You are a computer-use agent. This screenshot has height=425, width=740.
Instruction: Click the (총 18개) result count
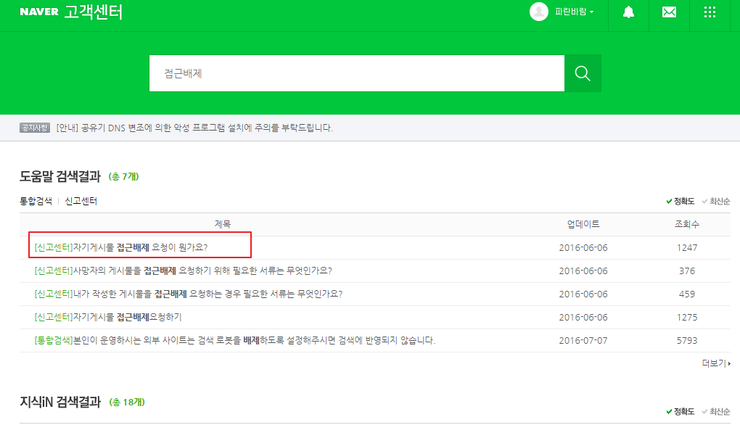127,402
